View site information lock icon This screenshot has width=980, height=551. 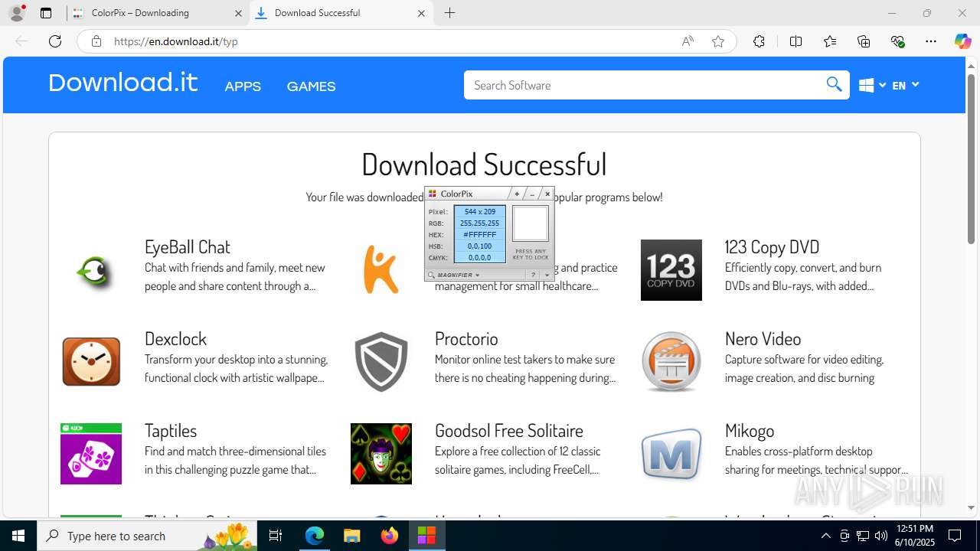pos(96,41)
